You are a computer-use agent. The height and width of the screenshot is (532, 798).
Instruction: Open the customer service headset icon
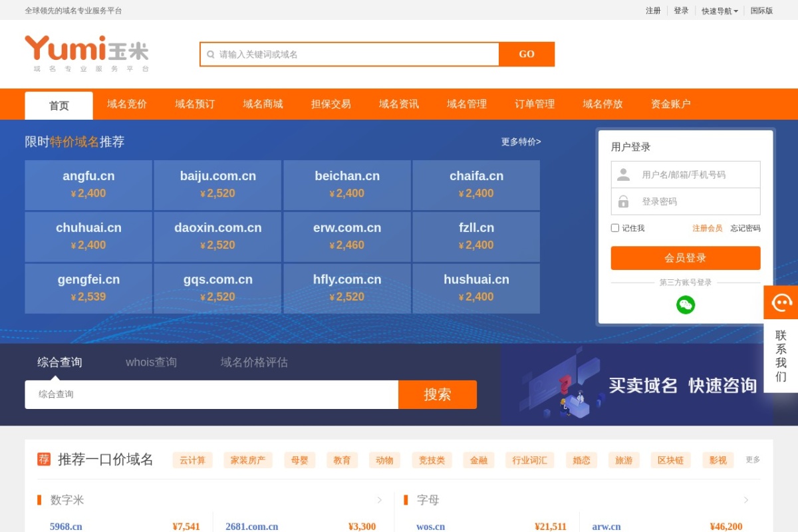[781, 303]
